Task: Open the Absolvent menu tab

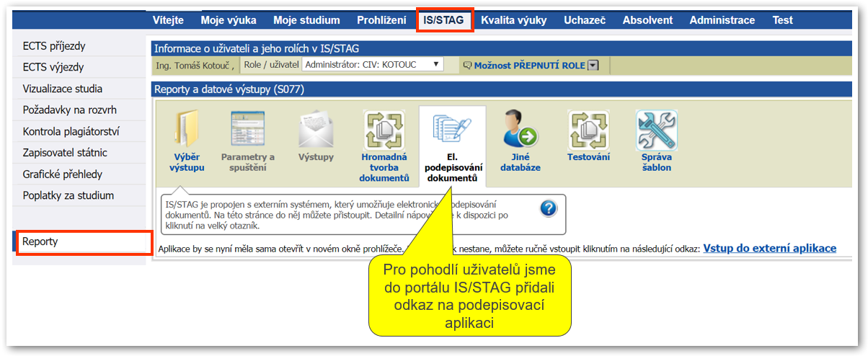Action: pos(647,20)
